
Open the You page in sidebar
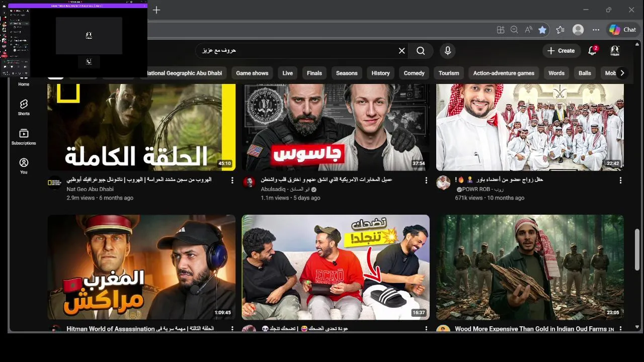tap(24, 166)
